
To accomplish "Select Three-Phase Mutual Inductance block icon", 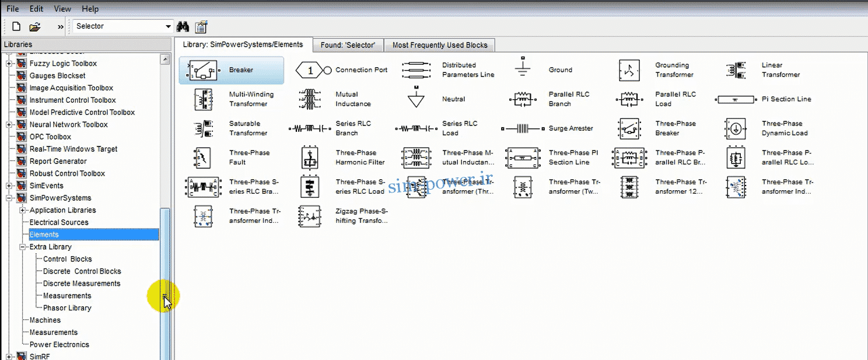I will 416,158.
